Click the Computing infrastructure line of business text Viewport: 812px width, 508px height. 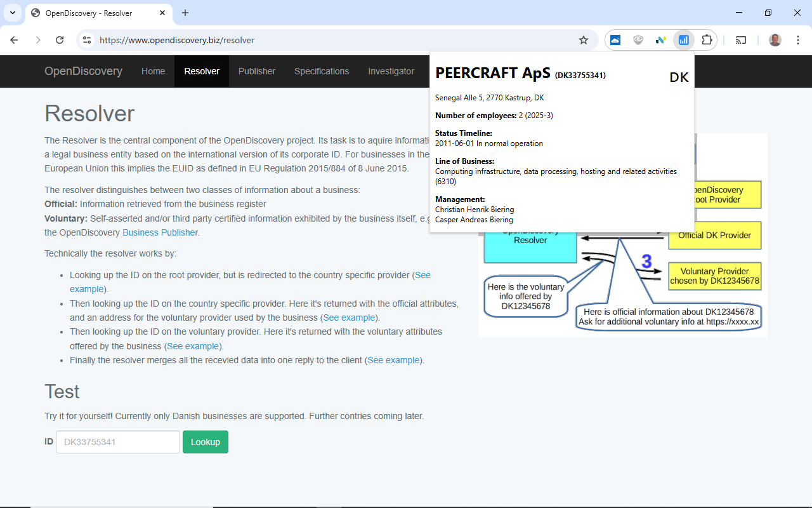tap(556, 177)
